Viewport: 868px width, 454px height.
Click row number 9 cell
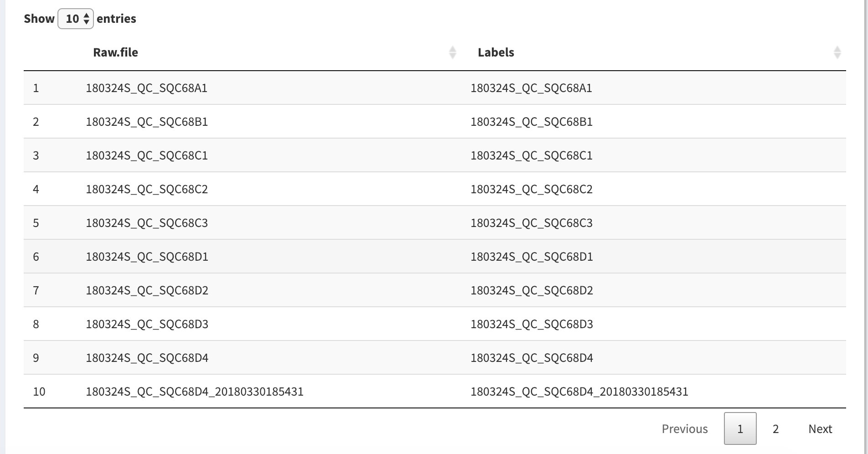coord(36,358)
